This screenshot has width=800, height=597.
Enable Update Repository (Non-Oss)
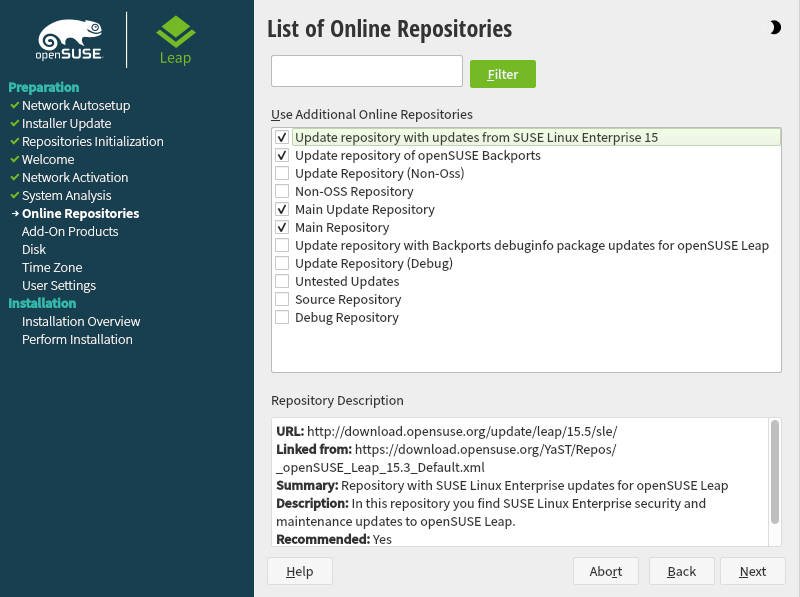pyautogui.click(x=283, y=174)
